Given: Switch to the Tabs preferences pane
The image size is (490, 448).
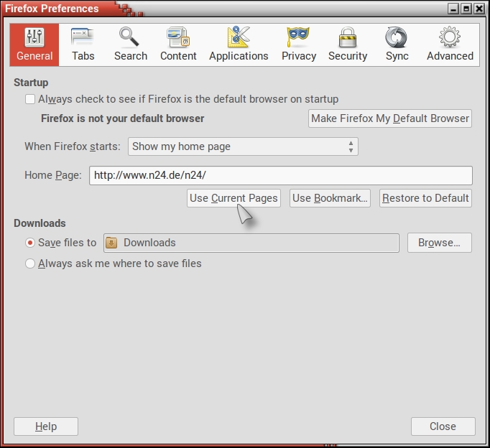Looking at the screenshot, I should pyautogui.click(x=83, y=45).
